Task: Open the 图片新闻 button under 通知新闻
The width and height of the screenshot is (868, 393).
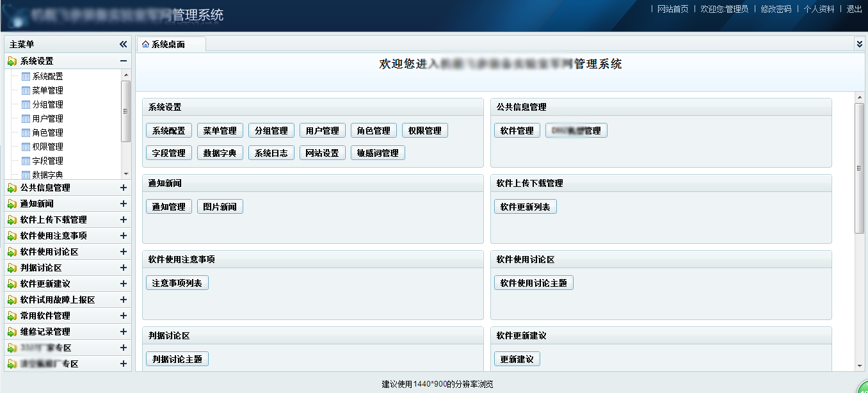Action: [220, 207]
